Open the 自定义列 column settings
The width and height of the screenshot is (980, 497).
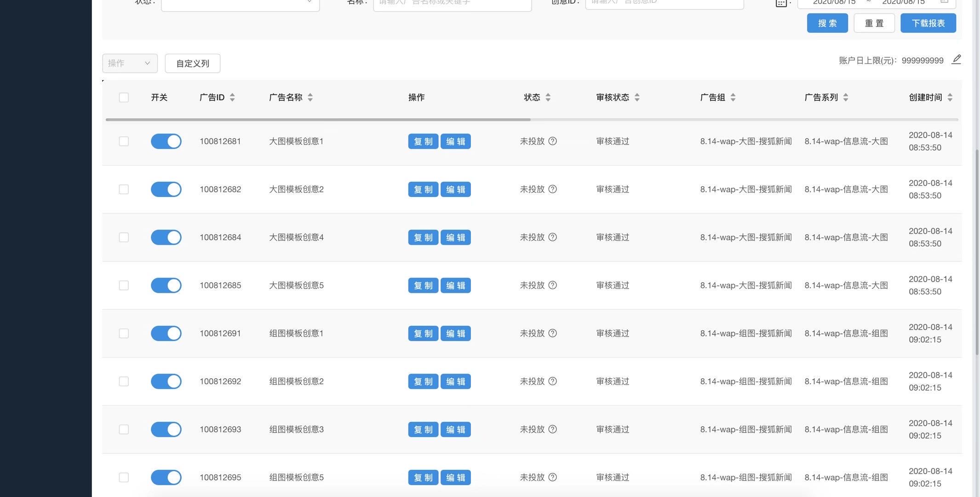pos(192,64)
